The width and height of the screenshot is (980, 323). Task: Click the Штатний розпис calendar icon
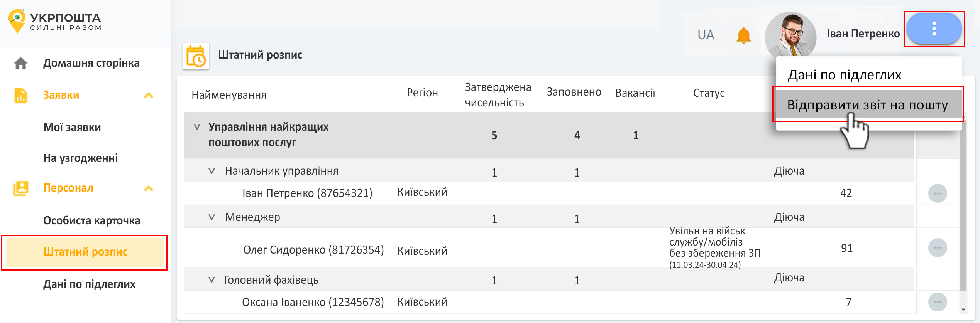(196, 56)
